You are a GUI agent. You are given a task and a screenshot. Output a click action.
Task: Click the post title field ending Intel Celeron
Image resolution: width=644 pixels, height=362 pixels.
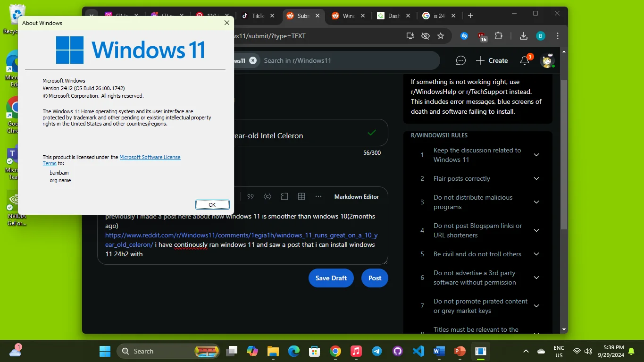tap(310, 133)
